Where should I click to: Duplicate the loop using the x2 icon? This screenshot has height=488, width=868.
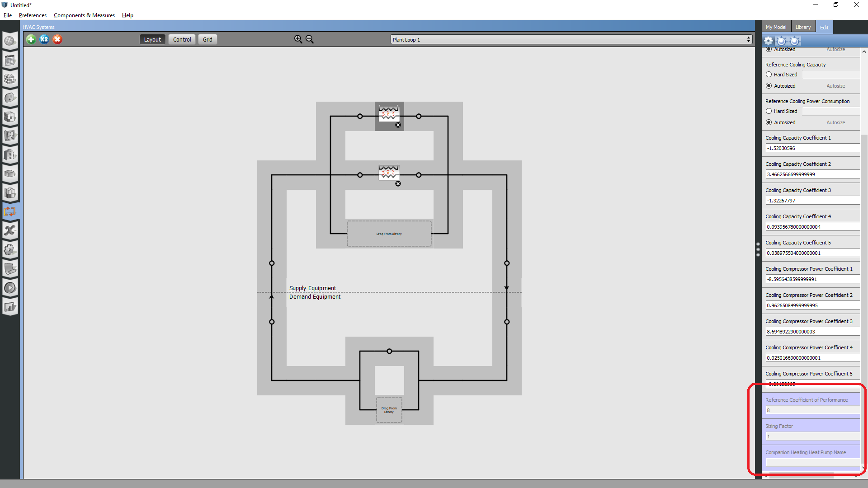44,39
